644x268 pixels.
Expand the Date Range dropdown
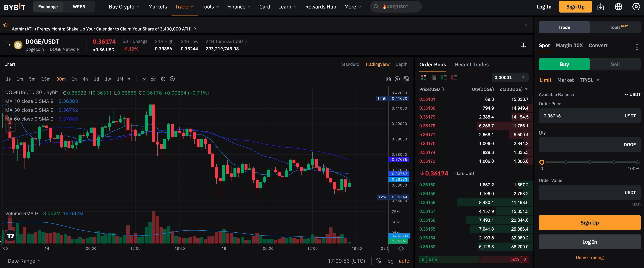24,261
